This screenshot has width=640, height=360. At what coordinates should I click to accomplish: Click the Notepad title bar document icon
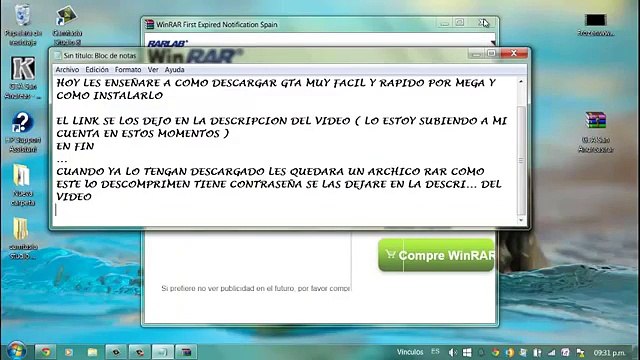(58, 56)
